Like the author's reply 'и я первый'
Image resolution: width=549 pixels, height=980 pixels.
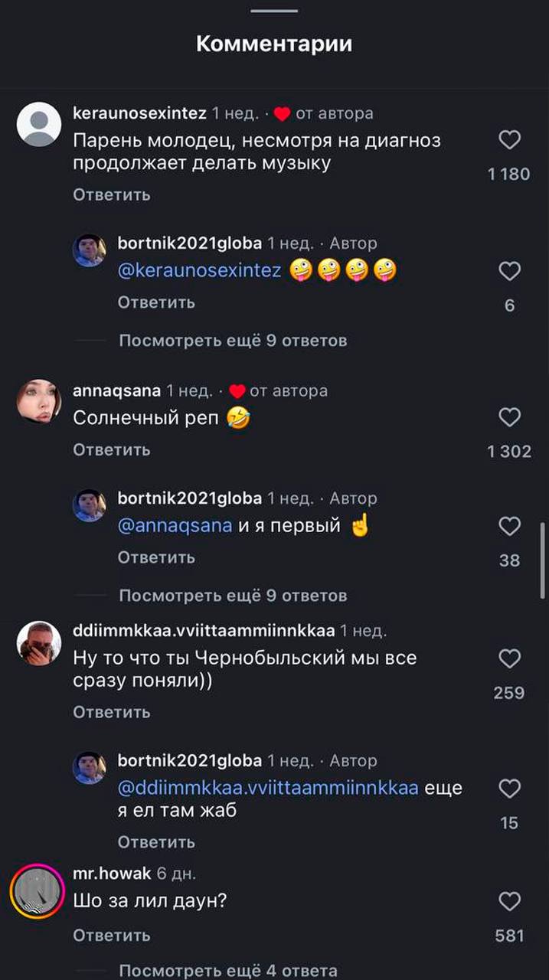(509, 527)
